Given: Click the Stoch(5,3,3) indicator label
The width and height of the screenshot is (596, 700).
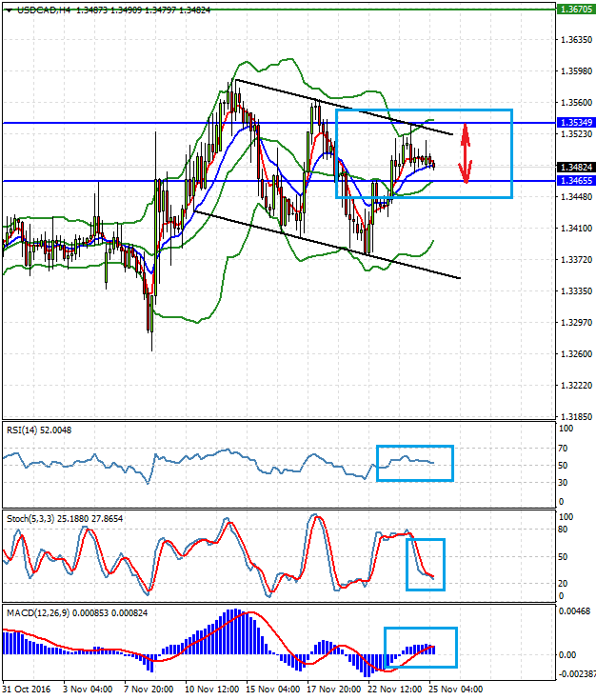Looking at the screenshot, I should coord(65,519).
